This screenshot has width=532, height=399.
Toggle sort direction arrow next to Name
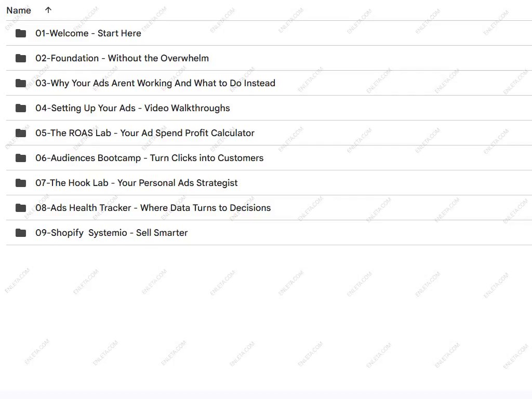[x=48, y=10]
